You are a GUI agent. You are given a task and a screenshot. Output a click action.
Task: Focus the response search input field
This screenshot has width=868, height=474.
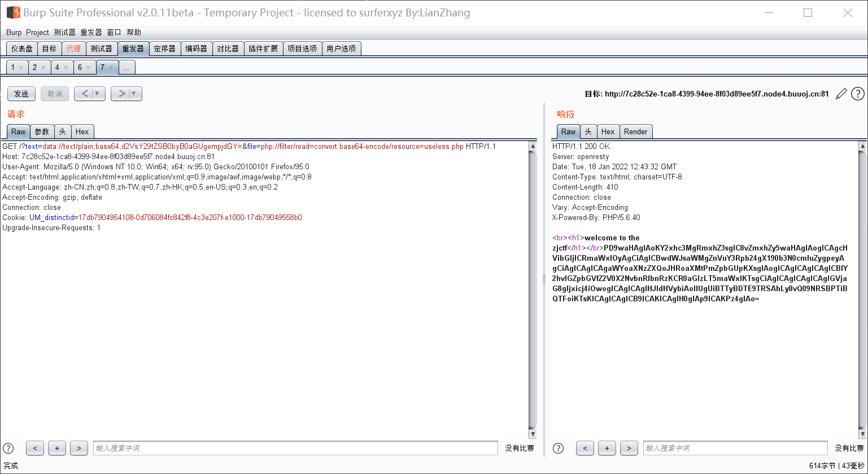coord(735,448)
